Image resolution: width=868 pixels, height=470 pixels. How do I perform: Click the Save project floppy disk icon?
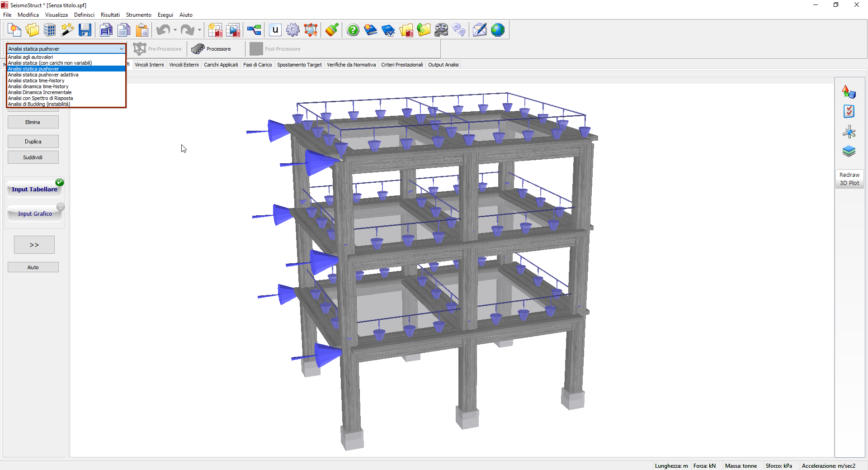(85, 30)
